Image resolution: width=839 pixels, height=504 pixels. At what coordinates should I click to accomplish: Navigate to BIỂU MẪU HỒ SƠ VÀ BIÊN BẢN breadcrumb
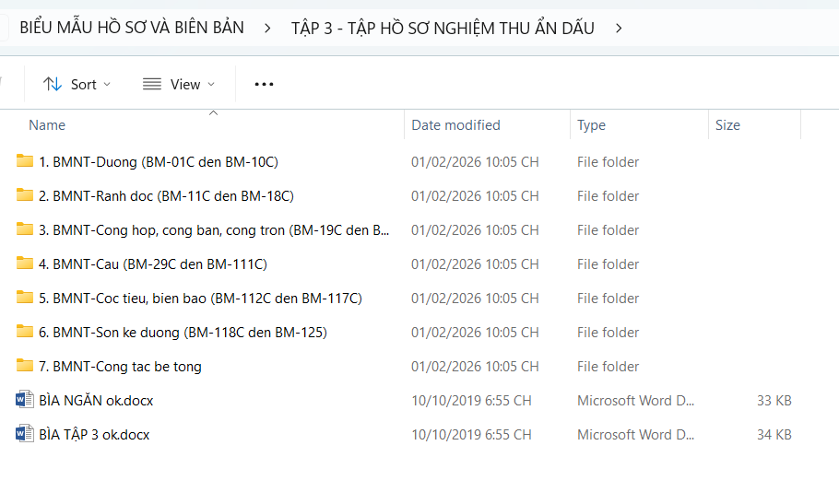pyautogui.click(x=132, y=28)
